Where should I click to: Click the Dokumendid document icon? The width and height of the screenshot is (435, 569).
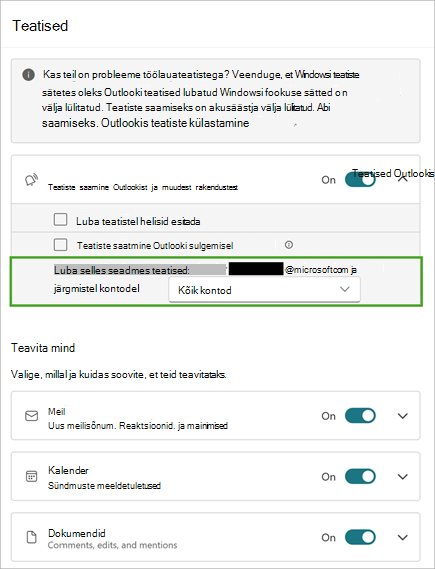(x=32, y=537)
